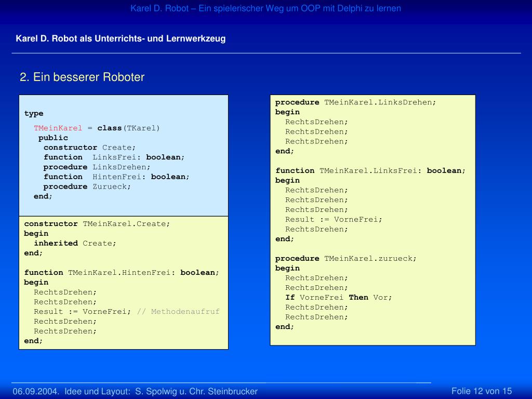Click the heading '2. Ein besserer Roboter'
This screenshot has width=532, height=399.
pyautogui.click(x=82, y=77)
